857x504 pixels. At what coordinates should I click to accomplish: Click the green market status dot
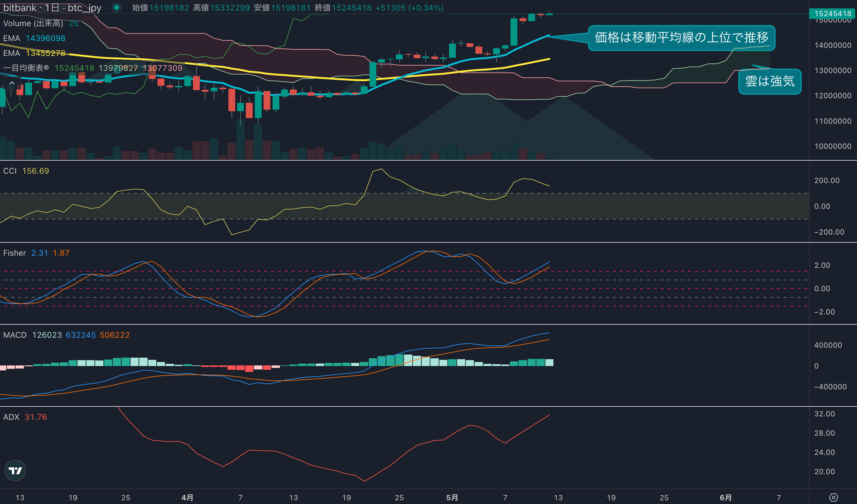pos(117,7)
